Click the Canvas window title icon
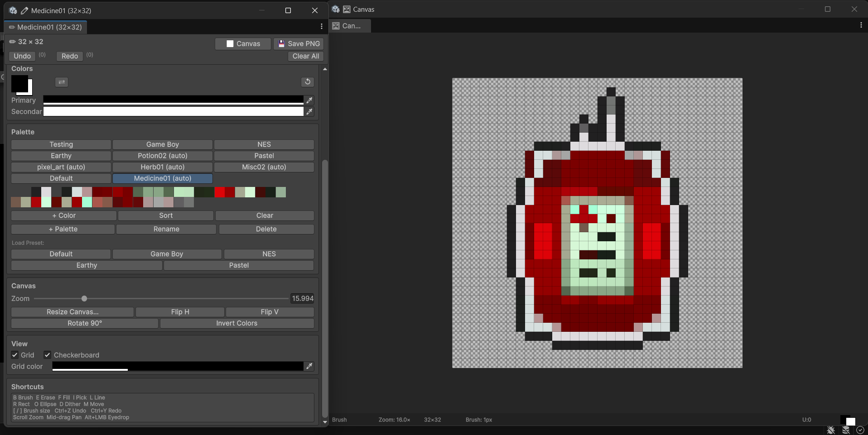Screen dimensions: 868x435 click(x=347, y=9)
